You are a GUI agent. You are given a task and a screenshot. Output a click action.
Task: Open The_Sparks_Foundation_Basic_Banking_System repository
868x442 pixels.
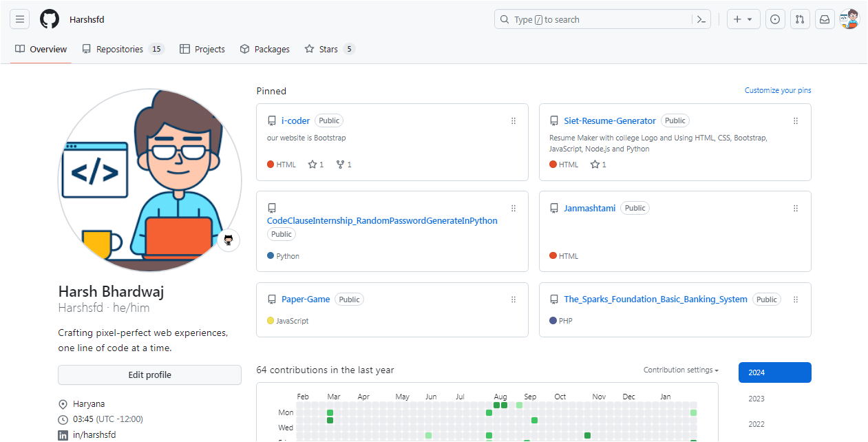[655, 299]
